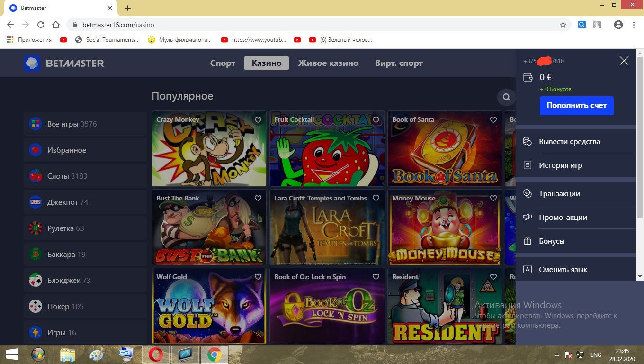Open Все игры category
644x364 pixels.
click(x=85, y=124)
